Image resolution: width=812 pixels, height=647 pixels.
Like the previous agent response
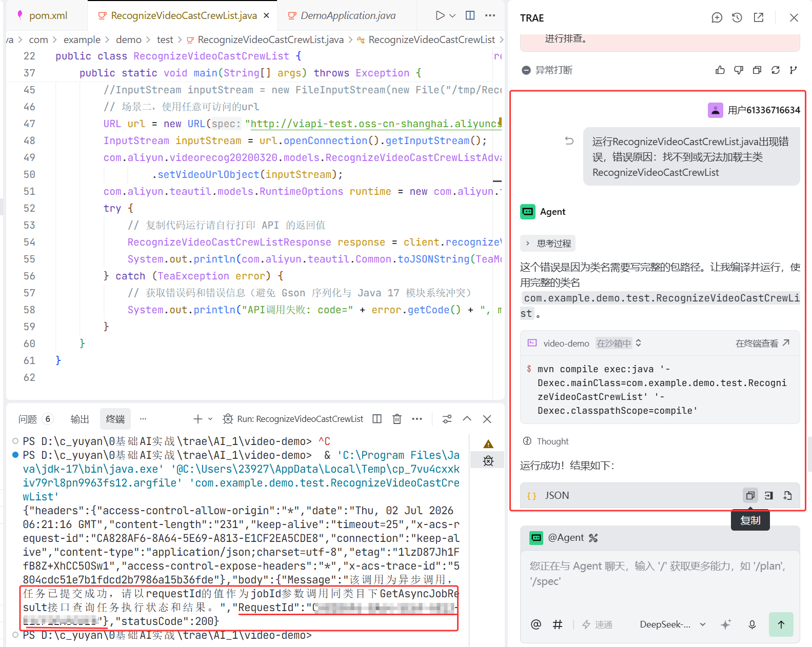(720, 70)
